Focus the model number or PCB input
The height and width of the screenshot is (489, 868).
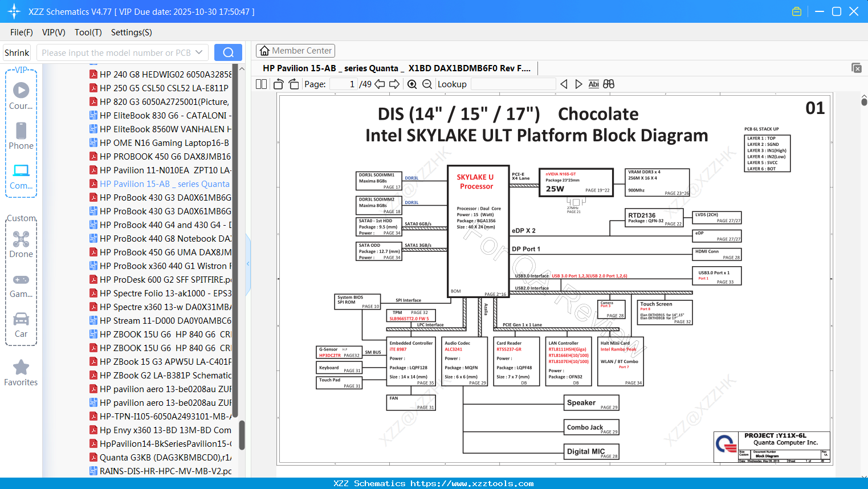click(116, 52)
